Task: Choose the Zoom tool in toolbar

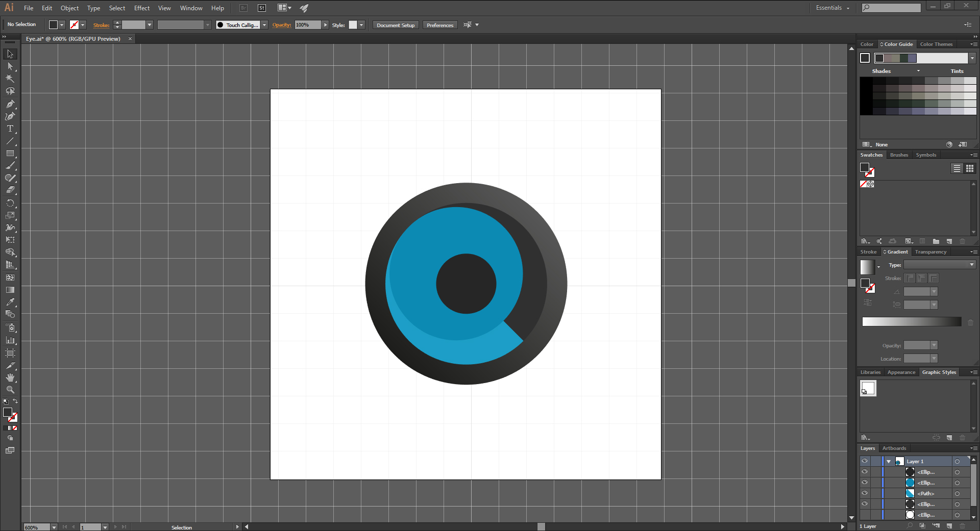Action: pos(10,390)
